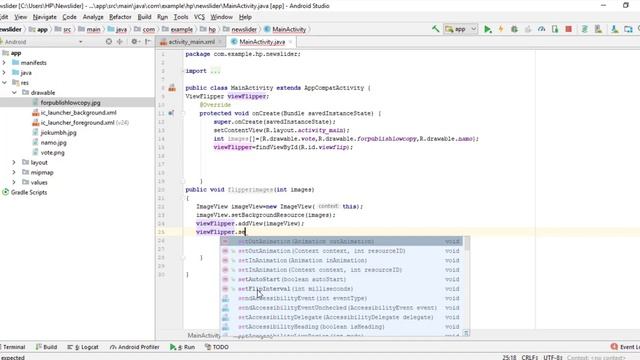Open the Navigate menu
Screen dimensions: 640x360
coord(44,17)
